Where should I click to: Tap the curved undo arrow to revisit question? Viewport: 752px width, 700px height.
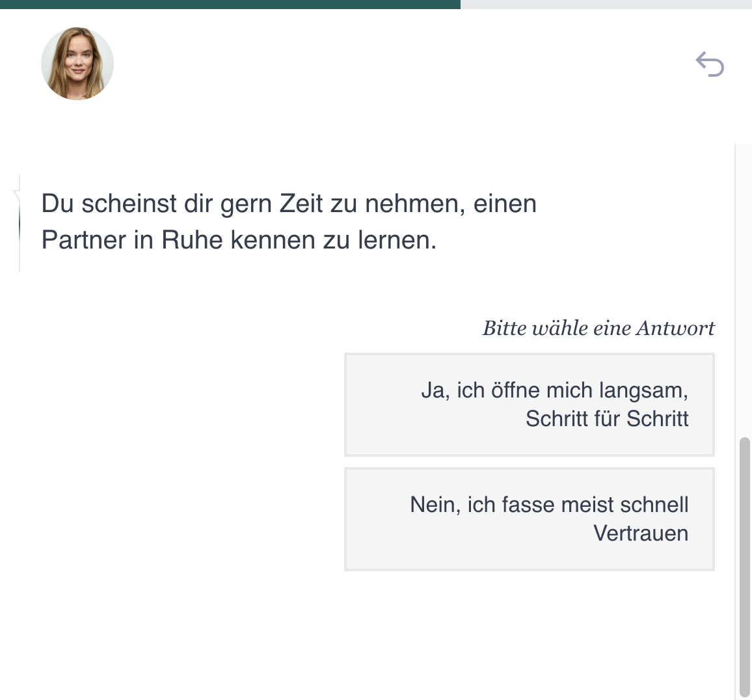[710, 64]
